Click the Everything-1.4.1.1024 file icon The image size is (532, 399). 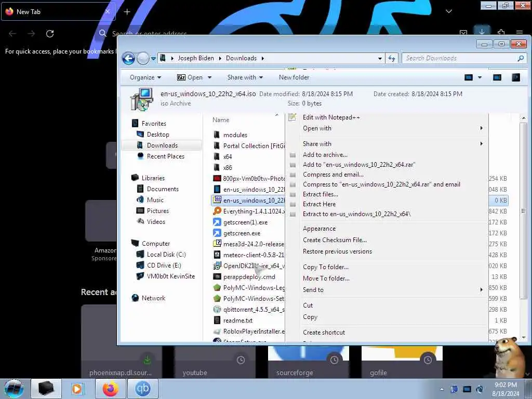pyautogui.click(x=217, y=211)
